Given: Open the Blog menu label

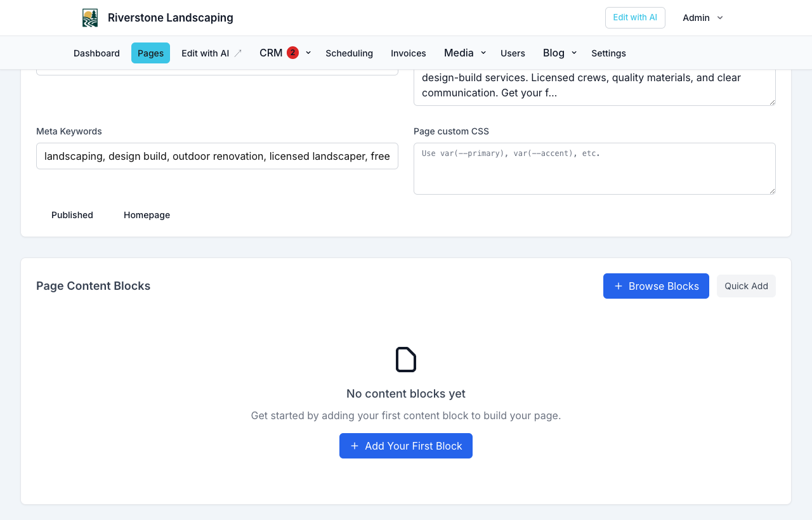Looking at the screenshot, I should tap(554, 53).
